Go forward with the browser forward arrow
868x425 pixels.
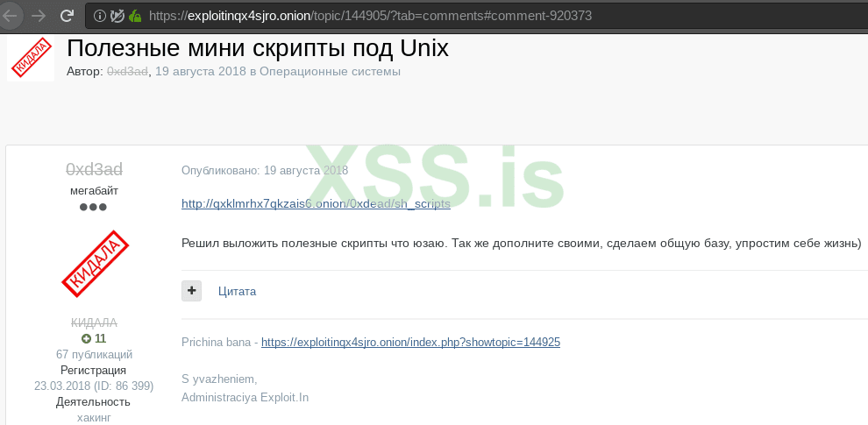(39, 16)
